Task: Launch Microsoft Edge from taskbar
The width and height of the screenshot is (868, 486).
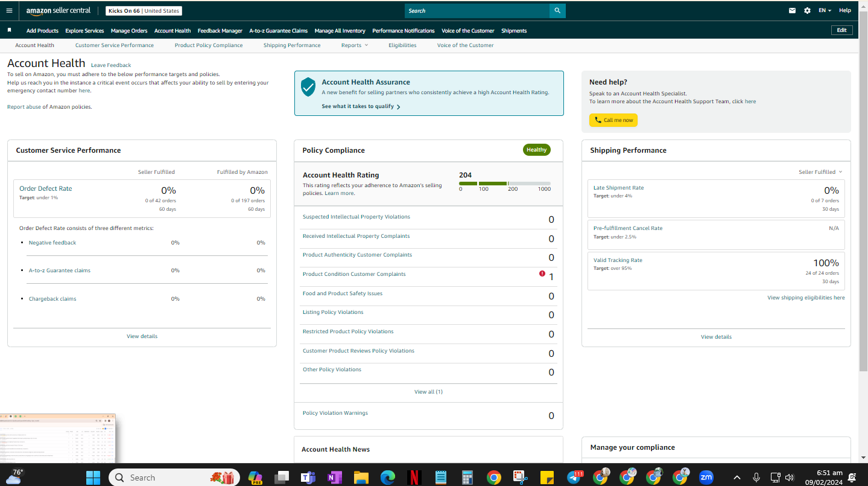Action: pyautogui.click(x=387, y=478)
